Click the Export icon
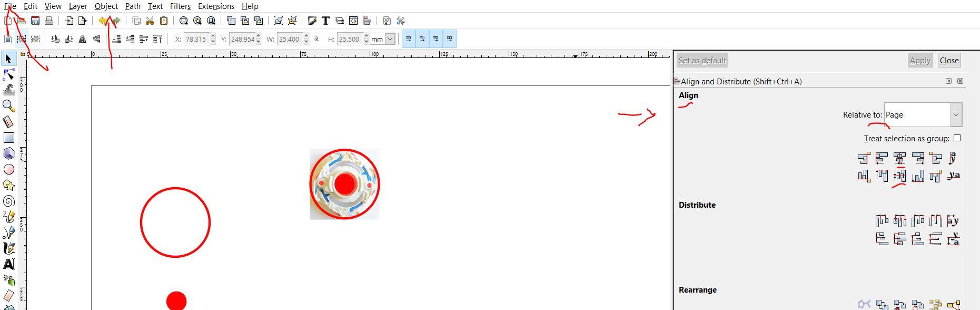Screen dimensions: 980x310 (x=83, y=21)
